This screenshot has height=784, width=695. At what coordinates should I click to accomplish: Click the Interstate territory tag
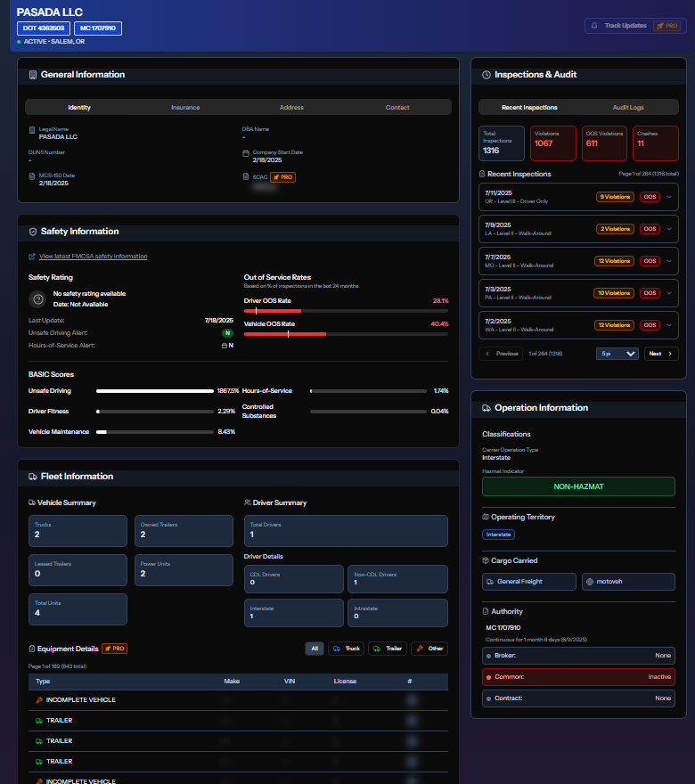coord(498,535)
